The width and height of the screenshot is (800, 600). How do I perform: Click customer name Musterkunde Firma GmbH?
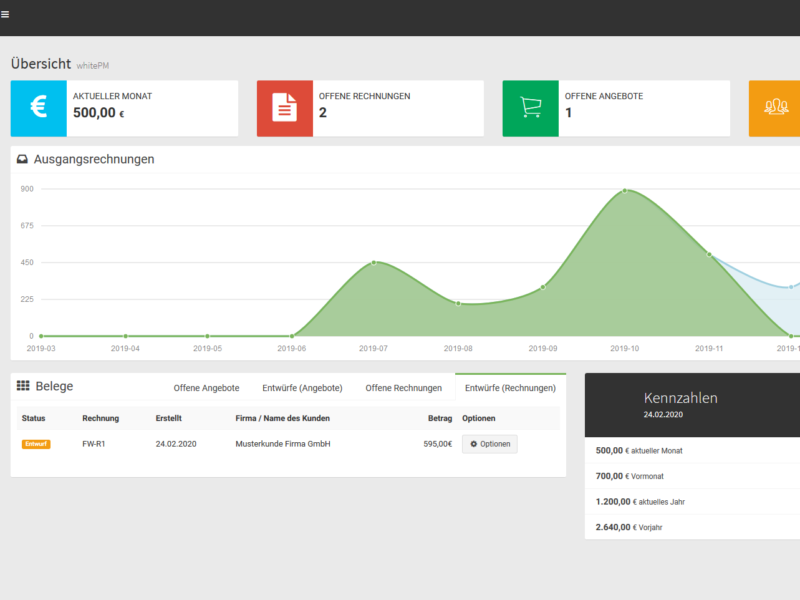point(283,444)
